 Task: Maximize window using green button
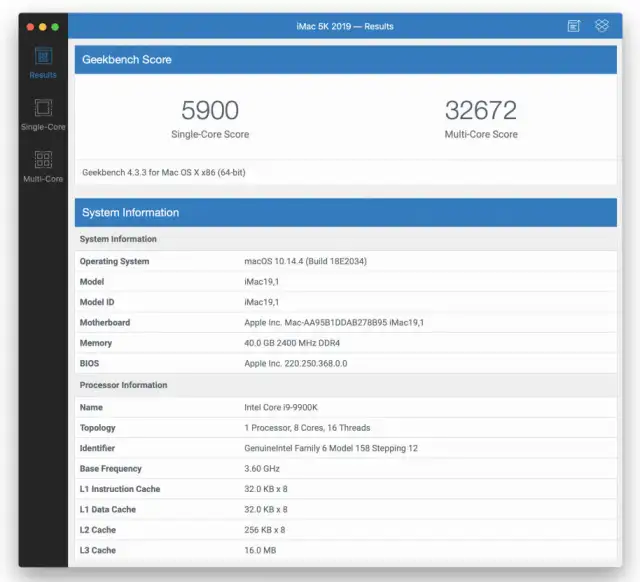56,26
